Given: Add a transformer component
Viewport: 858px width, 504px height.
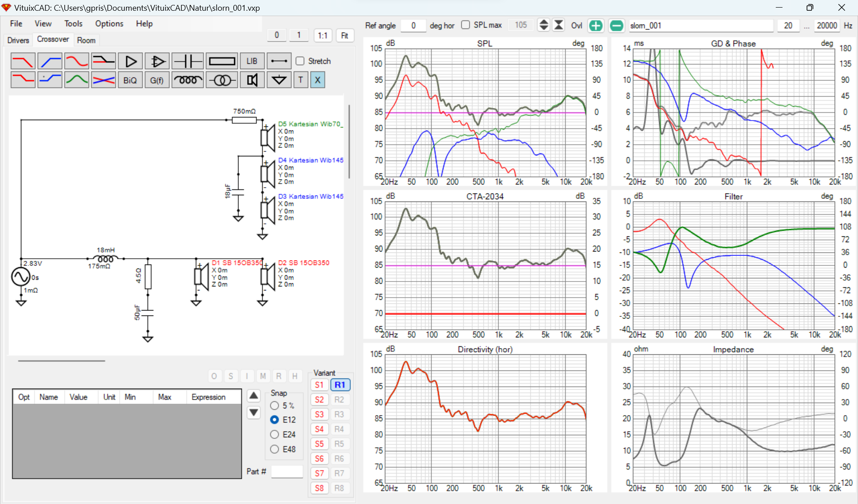Looking at the screenshot, I should coord(222,80).
